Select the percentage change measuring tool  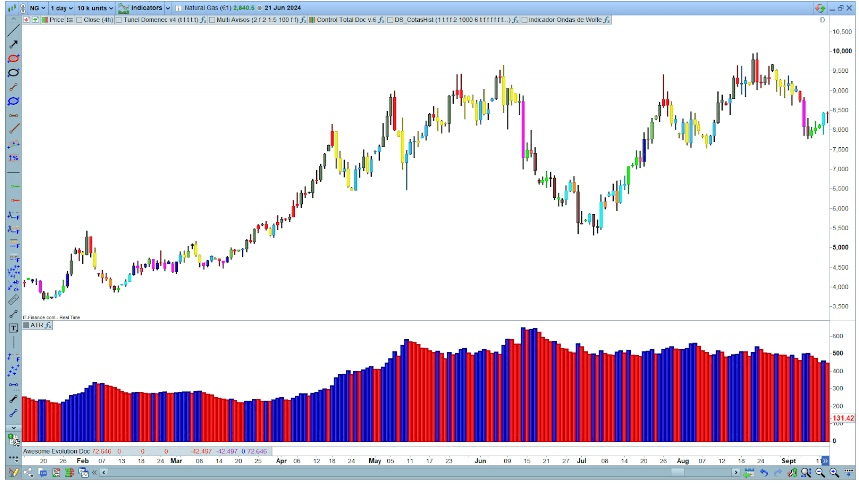click(x=13, y=158)
